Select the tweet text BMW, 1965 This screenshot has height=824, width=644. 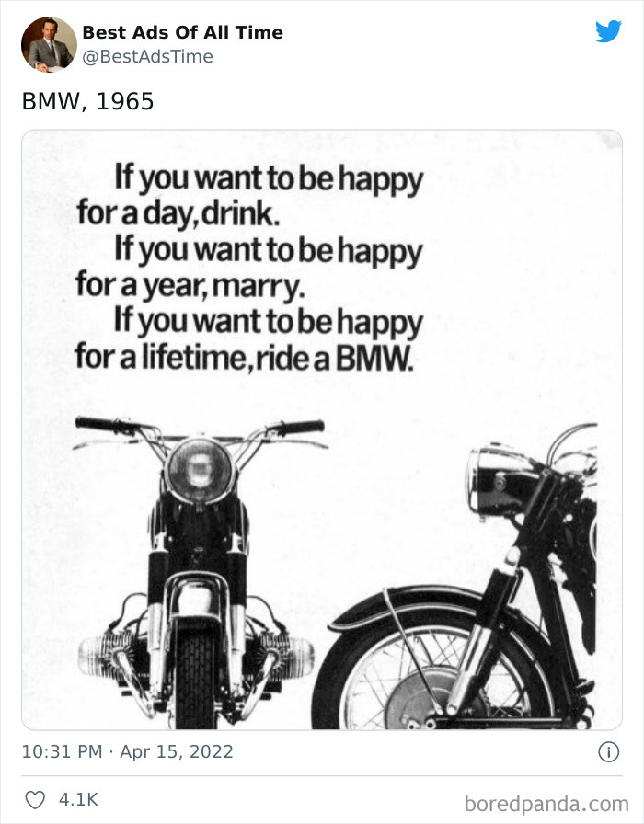point(87,101)
